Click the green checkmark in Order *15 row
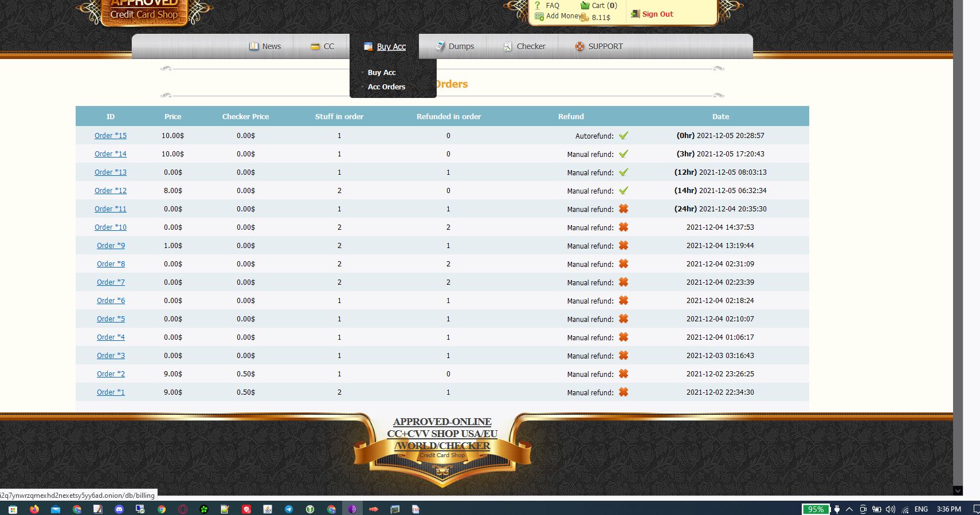Image resolution: width=980 pixels, height=515 pixels. tap(624, 136)
